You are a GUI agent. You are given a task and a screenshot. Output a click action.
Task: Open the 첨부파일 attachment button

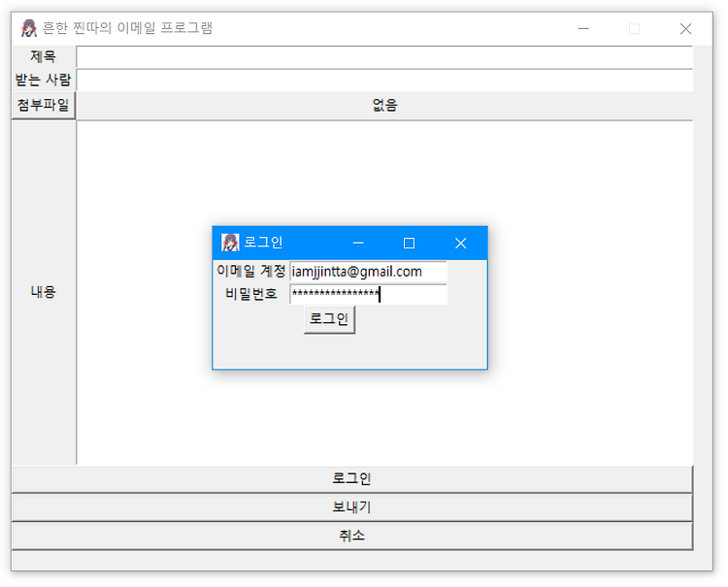43,106
